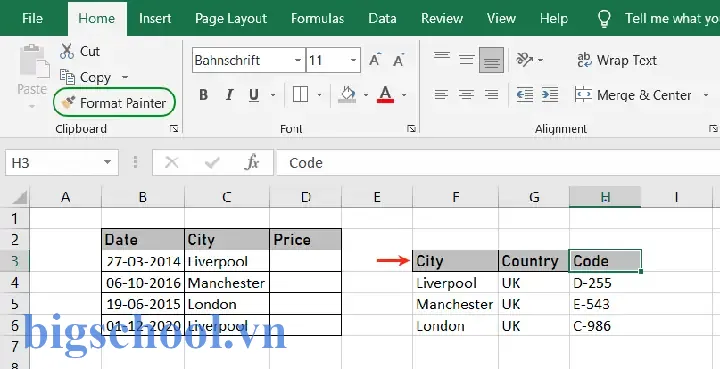This screenshot has height=369, width=720.
Task: Switch to the Data tab
Action: click(x=382, y=18)
